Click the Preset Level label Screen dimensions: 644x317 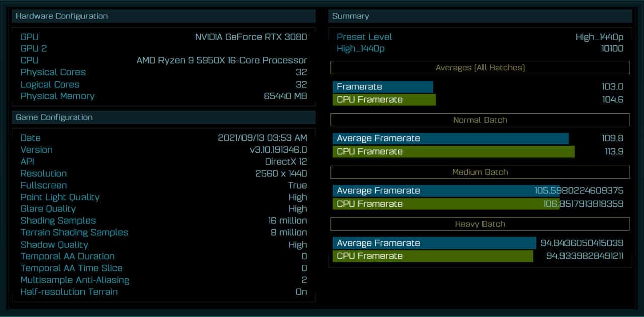coord(364,37)
